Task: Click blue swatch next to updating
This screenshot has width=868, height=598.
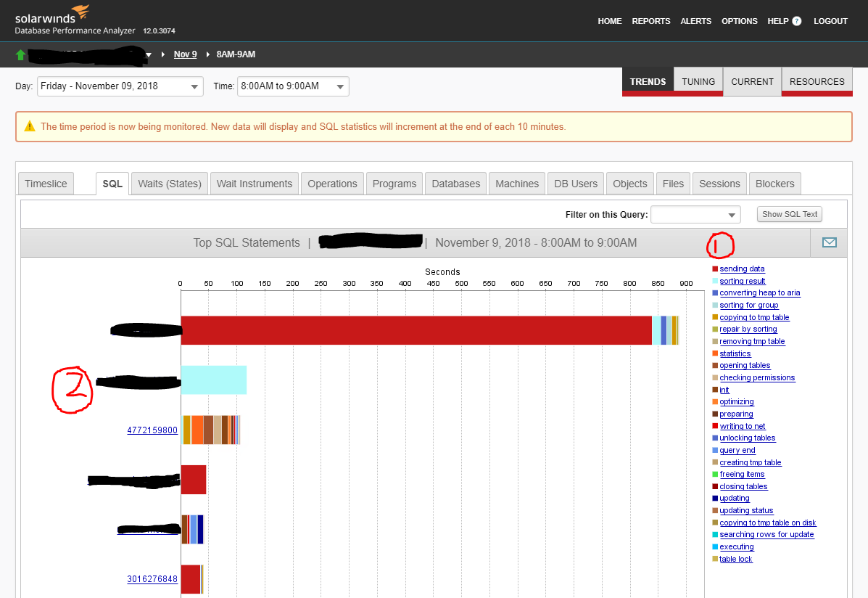Action: [x=715, y=499]
